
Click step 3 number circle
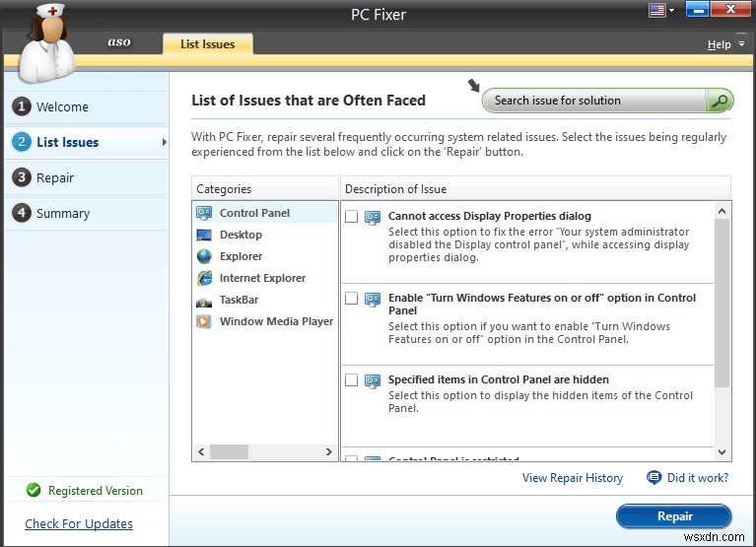point(22,177)
